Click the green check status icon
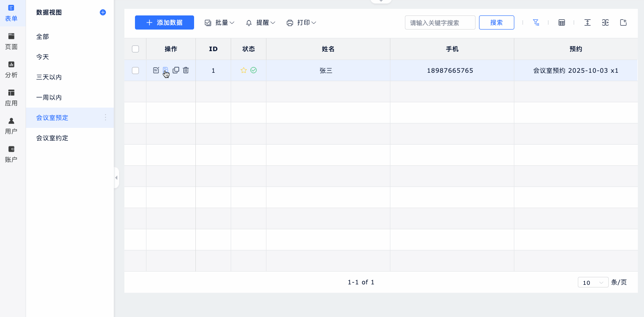This screenshot has width=644, height=317. [x=254, y=70]
